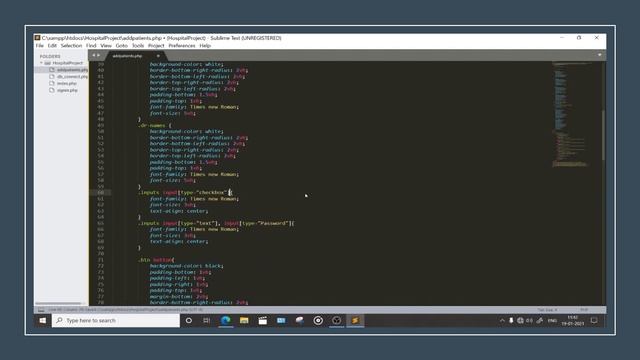The width and height of the screenshot is (640, 360).
Task: Click line 60 with checkbox input selector
Action: (x=185, y=192)
